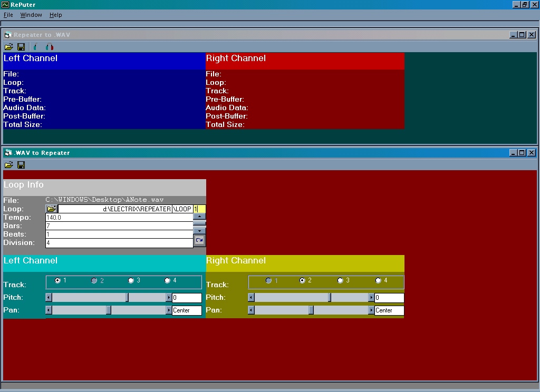
Task: Save the loop using WAV to Repeater's disk icon
Action: tap(21, 165)
